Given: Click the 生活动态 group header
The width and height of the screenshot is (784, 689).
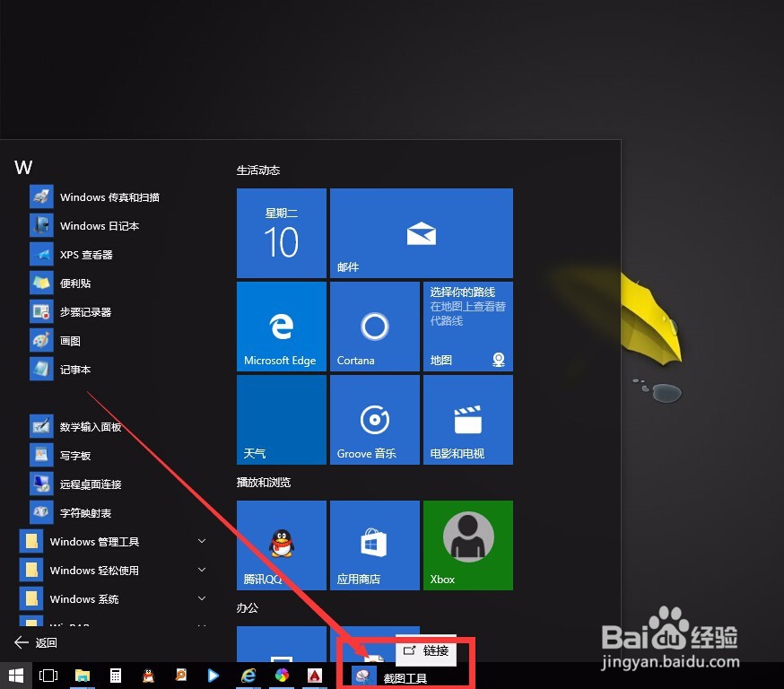Looking at the screenshot, I should point(258,170).
